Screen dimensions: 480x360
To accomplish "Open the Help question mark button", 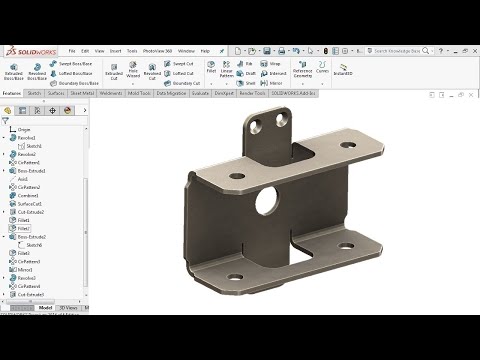I will click(441, 51).
